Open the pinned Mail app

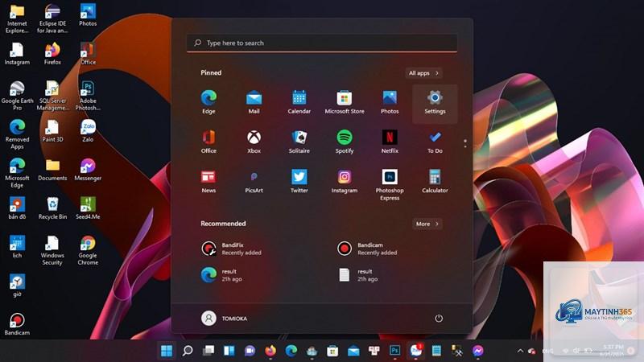[x=254, y=102]
